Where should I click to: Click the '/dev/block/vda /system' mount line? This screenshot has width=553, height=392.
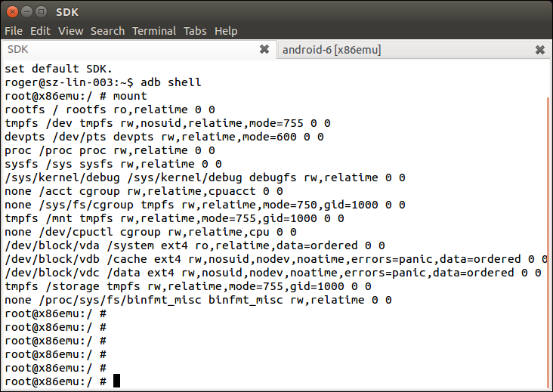(195, 245)
